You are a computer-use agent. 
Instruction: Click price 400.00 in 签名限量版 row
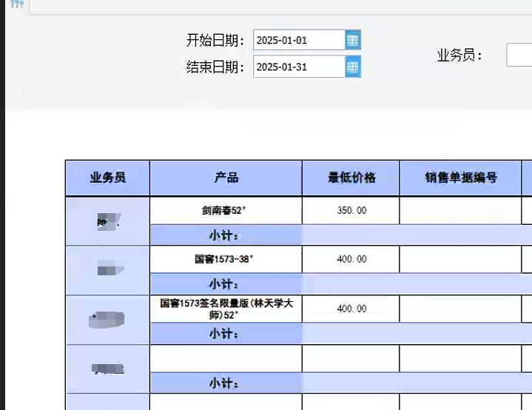pyautogui.click(x=351, y=309)
